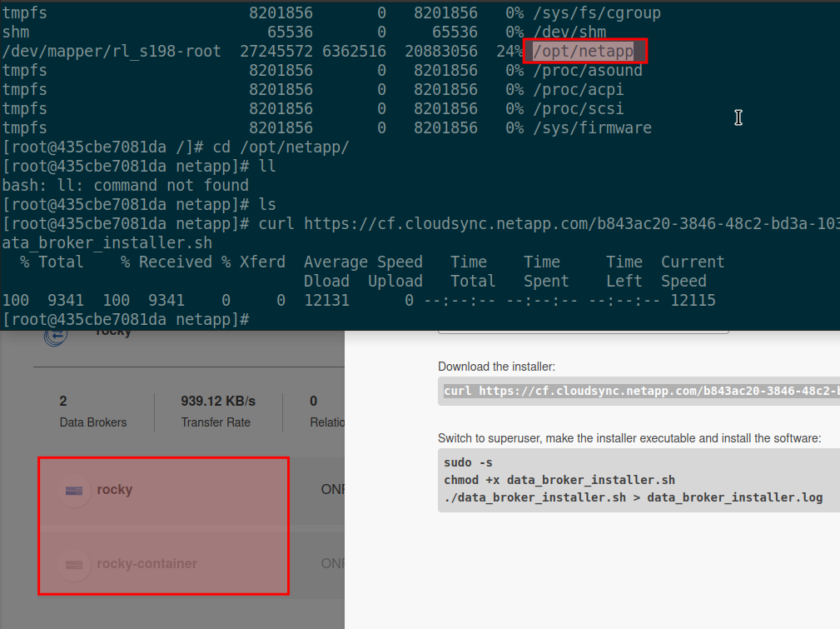Click the highlighted /opt/netapp mount path
Image resolution: width=840 pixels, height=629 pixels.
point(584,52)
